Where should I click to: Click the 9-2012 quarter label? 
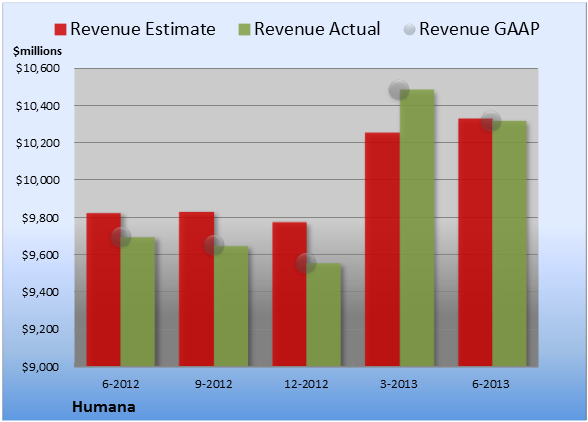[x=213, y=384]
